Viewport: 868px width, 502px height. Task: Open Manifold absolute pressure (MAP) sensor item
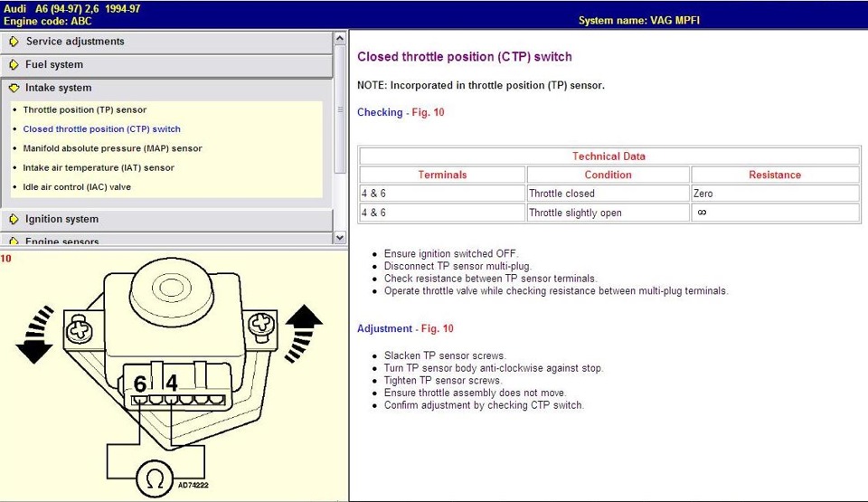pos(112,148)
